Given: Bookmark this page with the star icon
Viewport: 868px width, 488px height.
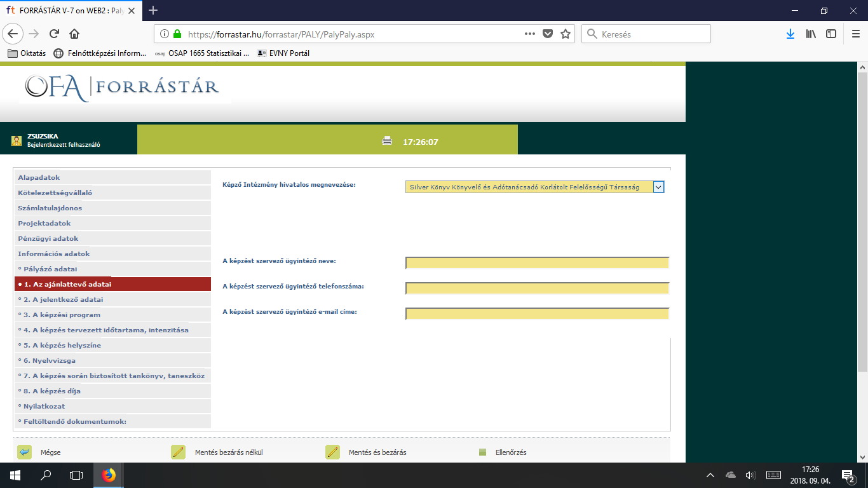Looking at the screenshot, I should click(x=566, y=34).
